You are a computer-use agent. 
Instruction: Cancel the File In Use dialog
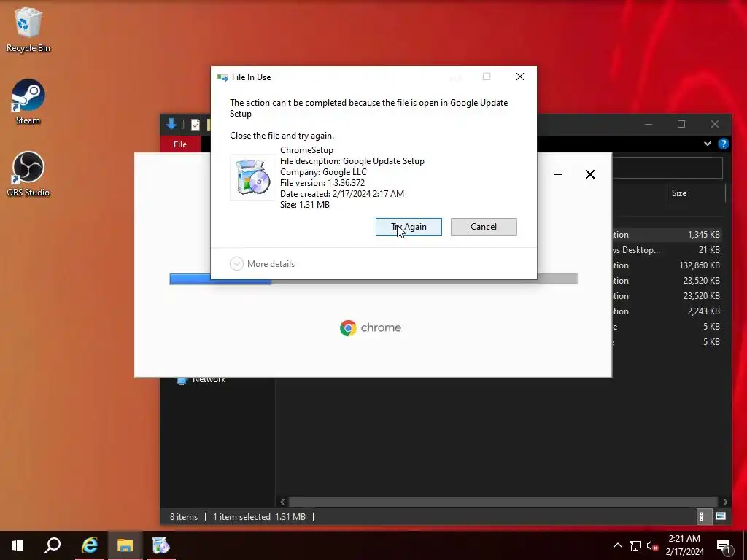click(484, 227)
